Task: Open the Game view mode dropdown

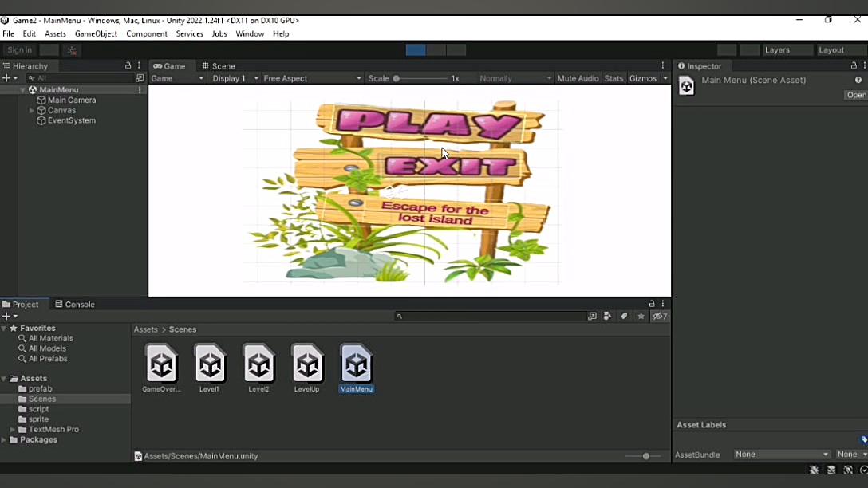Action: pyautogui.click(x=177, y=79)
